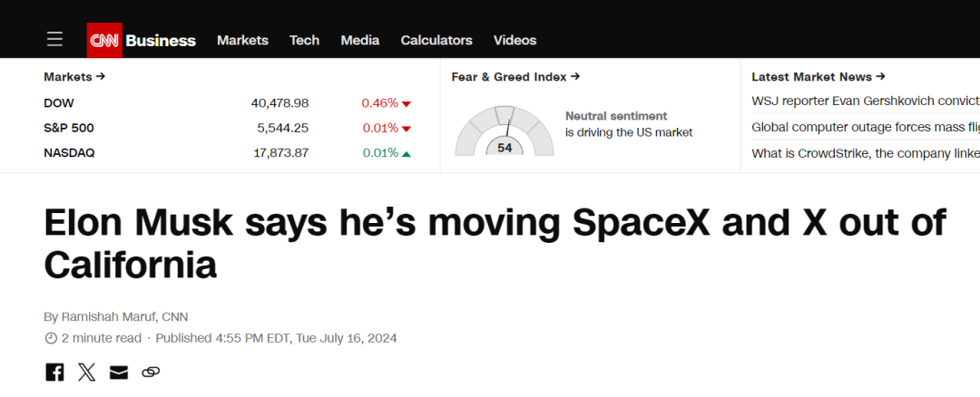Open the Videos section

coord(515,40)
